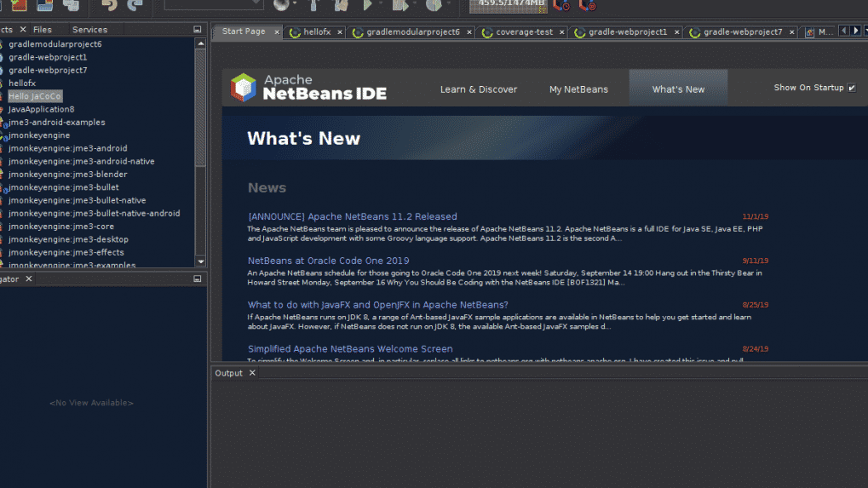Viewport: 868px width, 488px height.
Task: Select the jmonkeyengine:jme3-blender project node
Action: (67, 175)
